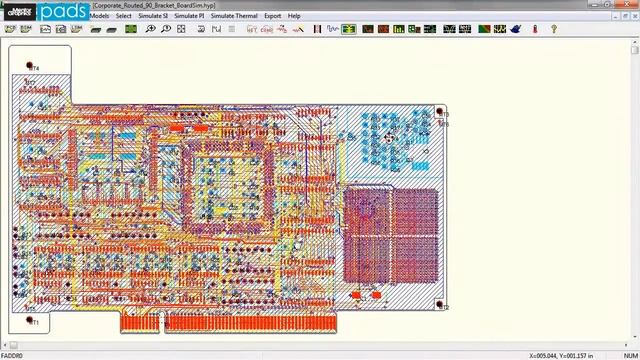This screenshot has width=640, height=360.
Task: Open the LSM folder icon in toolbar
Action: click(76, 29)
